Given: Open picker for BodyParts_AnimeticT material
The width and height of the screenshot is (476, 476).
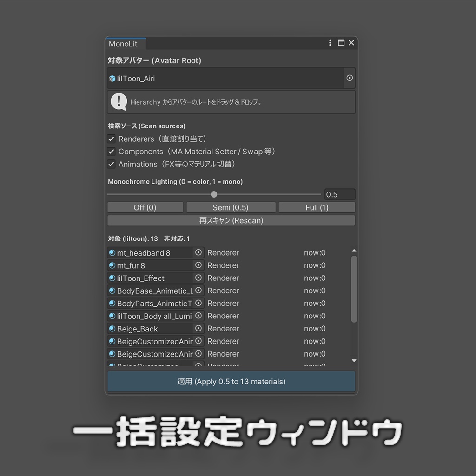Looking at the screenshot, I should 198,303.
